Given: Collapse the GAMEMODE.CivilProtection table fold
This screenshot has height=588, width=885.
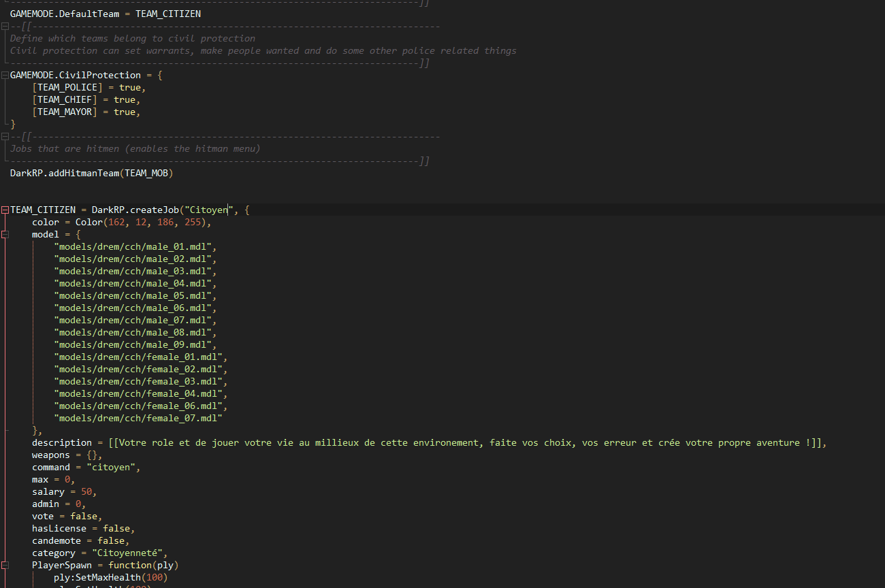Looking at the screenshot, I should 5,75.
